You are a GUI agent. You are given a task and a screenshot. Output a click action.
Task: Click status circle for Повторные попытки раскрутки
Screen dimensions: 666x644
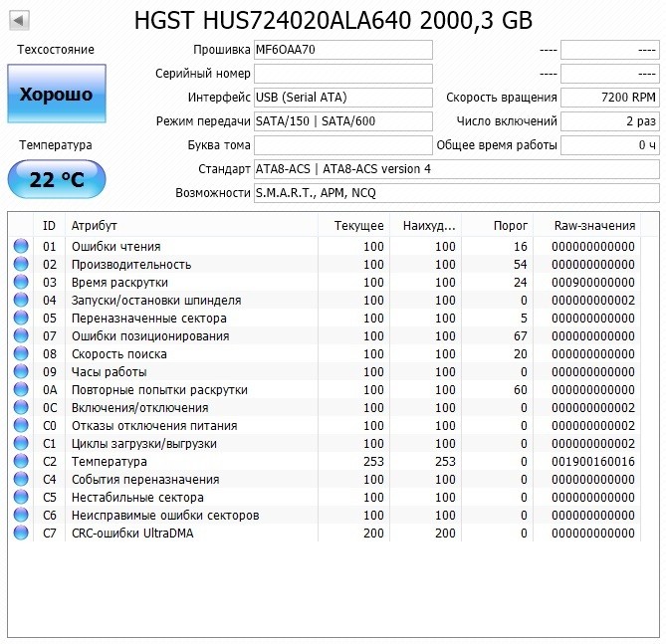pyautogui.click(x=21, y=389)
